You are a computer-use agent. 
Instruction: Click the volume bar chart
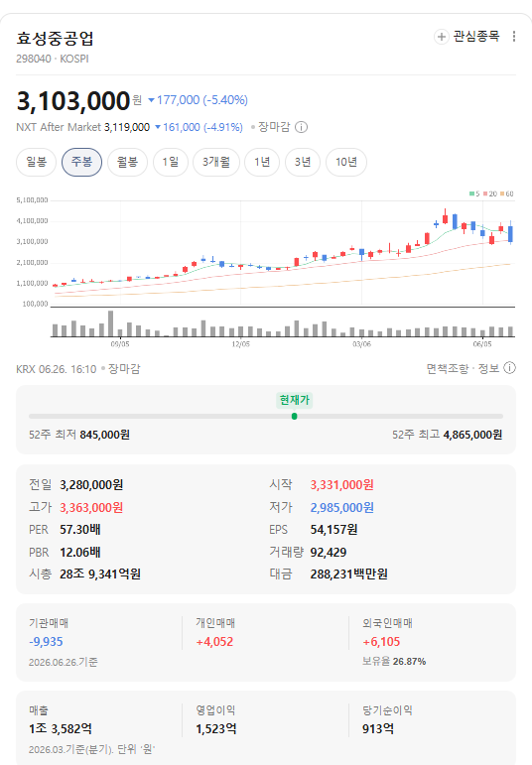[283, 323]
